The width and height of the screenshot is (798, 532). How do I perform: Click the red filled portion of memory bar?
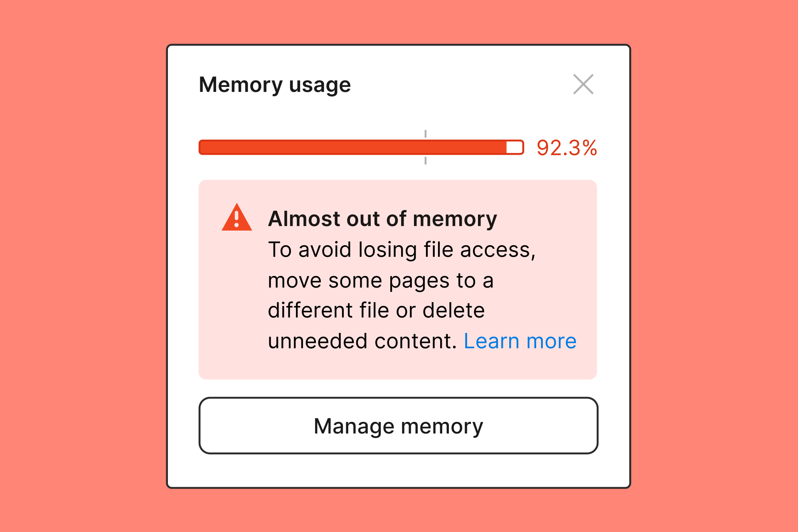coord(352,147)
